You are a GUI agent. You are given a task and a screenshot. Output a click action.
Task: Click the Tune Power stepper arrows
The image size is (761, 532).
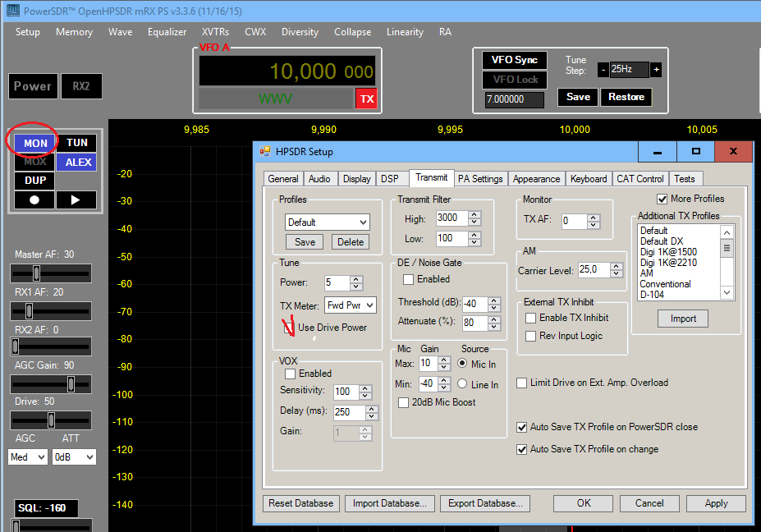(x=356, y=283)
